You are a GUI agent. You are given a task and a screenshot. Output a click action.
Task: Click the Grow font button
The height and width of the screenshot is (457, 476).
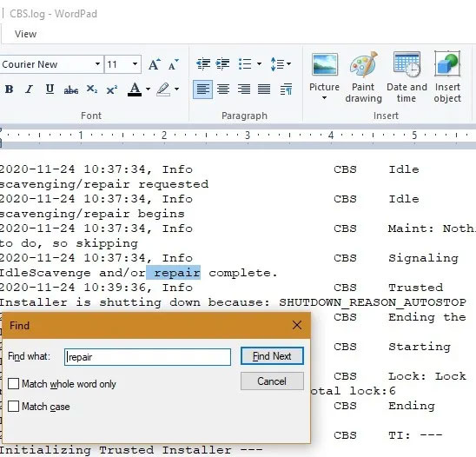(x=155, y=64)
